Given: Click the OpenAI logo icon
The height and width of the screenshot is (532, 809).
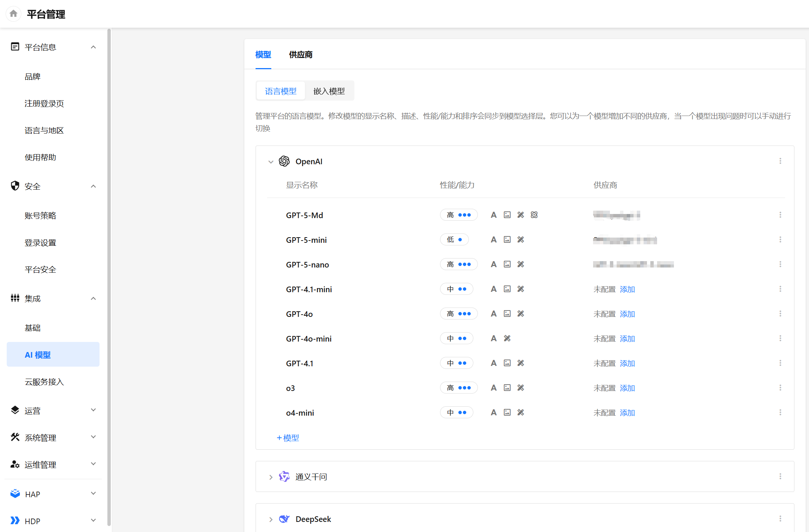Looking at the screenshot, I should (284, 161).
